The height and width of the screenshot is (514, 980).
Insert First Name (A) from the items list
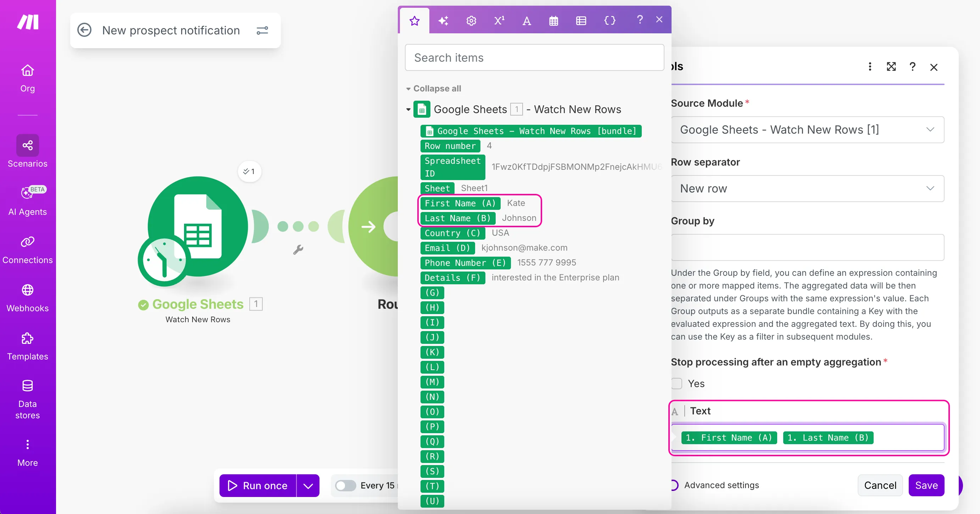point(460,203)
